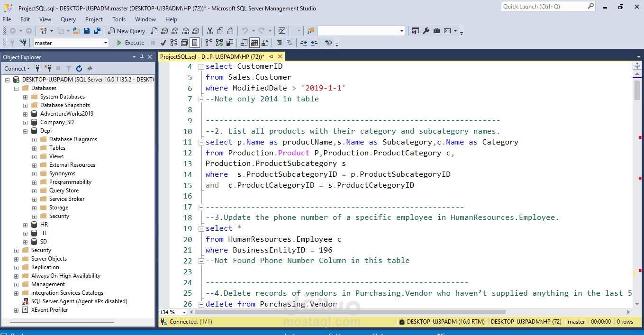Click the Properties wrench icon

[x=426, y=31]
